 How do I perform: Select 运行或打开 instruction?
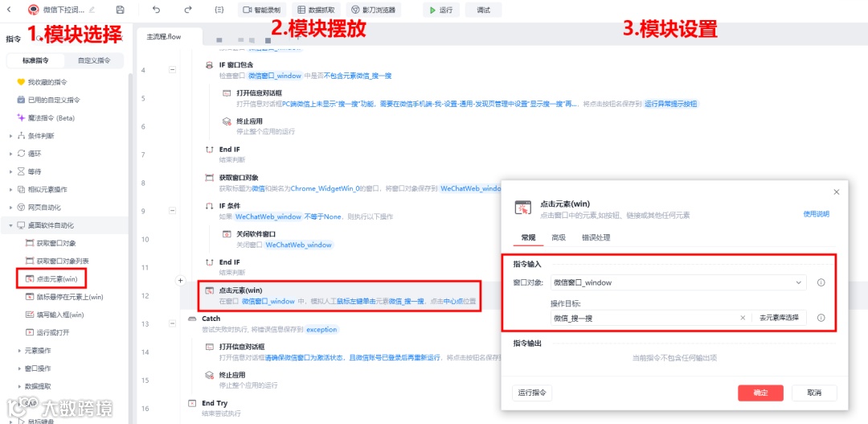47,332
